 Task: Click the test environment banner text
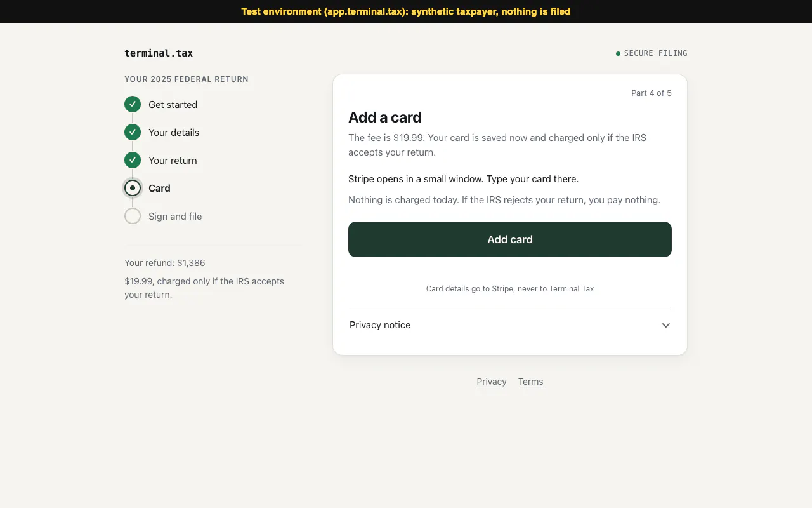pos(406,11)
